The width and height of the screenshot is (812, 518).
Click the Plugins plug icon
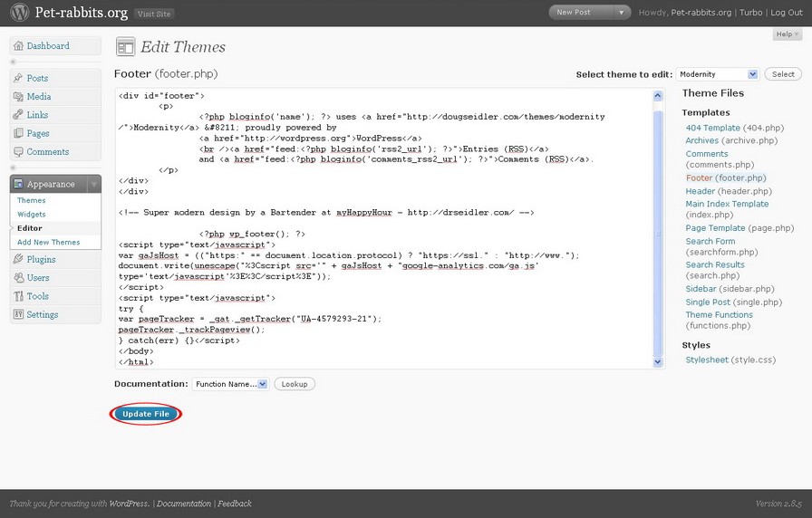pyautogui.click(x=18, y=259)
